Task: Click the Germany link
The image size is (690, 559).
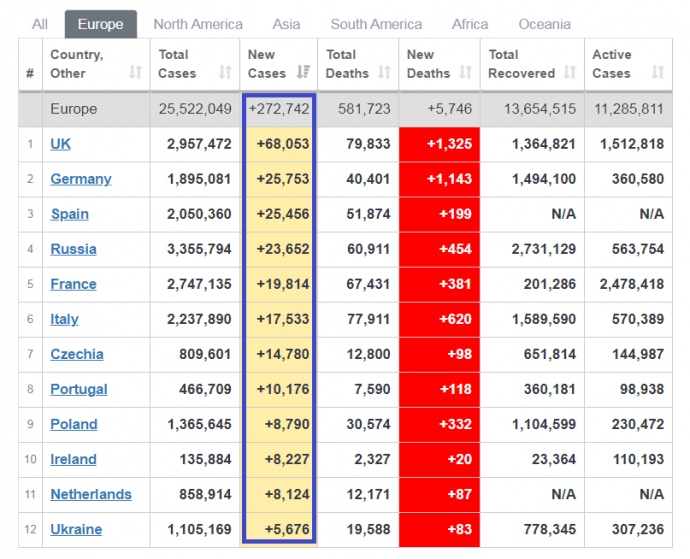Action: tap(81, 179)
